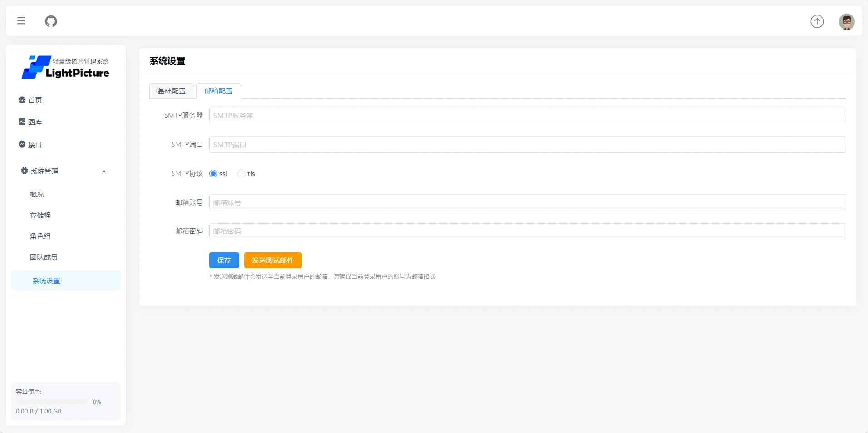
Task: Switch to the 基础配置 tab
Action: pyautogui.click(x=172, y=91)
